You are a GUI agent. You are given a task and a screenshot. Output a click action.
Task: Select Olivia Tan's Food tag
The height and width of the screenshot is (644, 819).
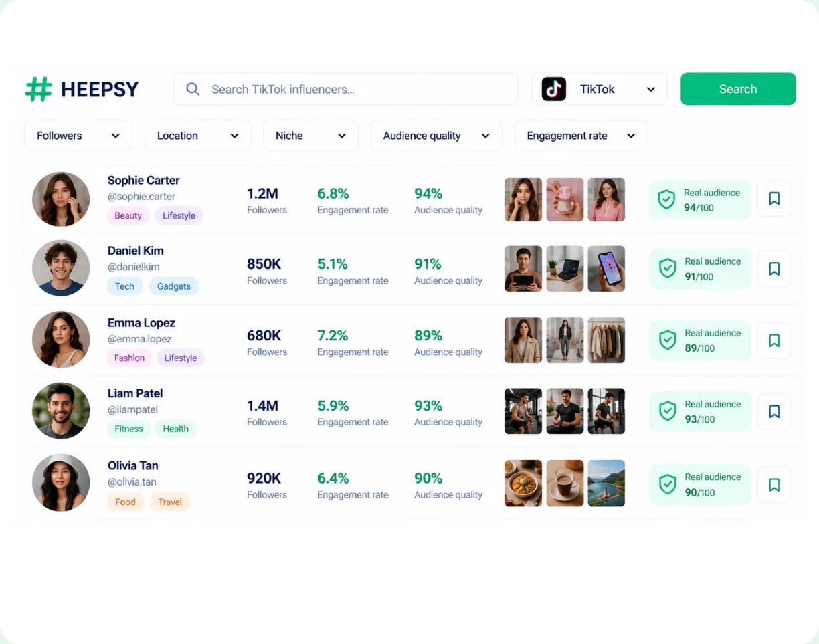125,502
